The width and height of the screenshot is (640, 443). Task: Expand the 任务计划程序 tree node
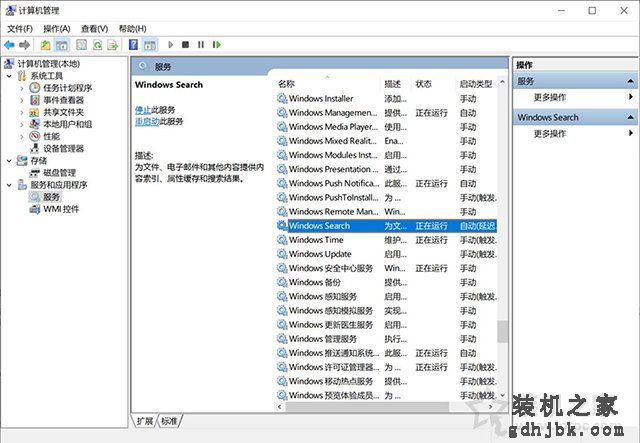click(22, 88)
